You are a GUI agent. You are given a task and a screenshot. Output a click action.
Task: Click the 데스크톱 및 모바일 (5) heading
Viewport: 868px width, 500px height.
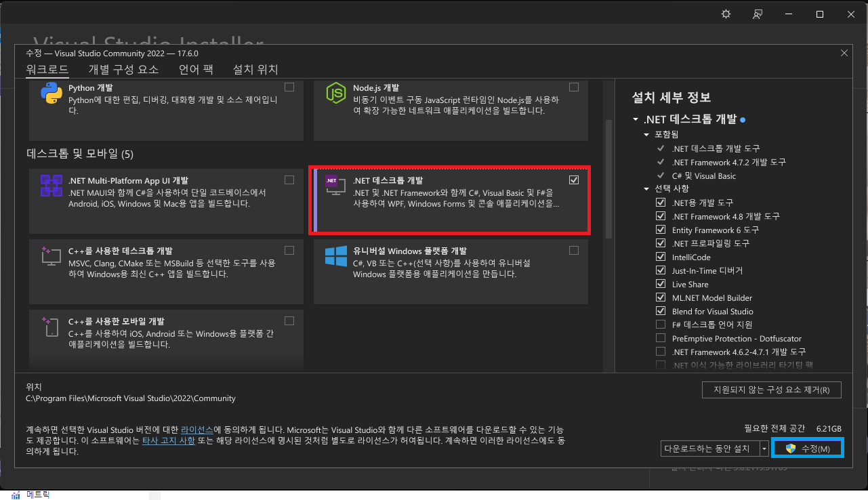pos(79,154)
